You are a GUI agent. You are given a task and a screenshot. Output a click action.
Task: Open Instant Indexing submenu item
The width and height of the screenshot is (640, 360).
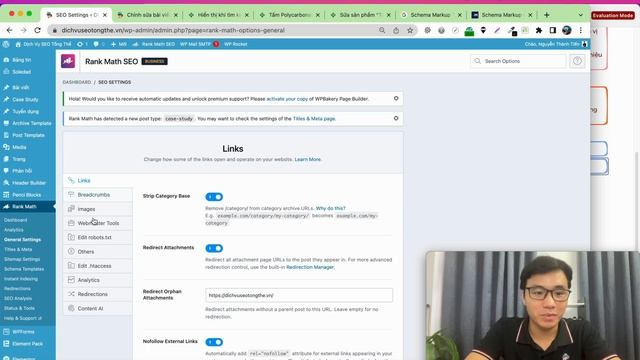[21, 279]
